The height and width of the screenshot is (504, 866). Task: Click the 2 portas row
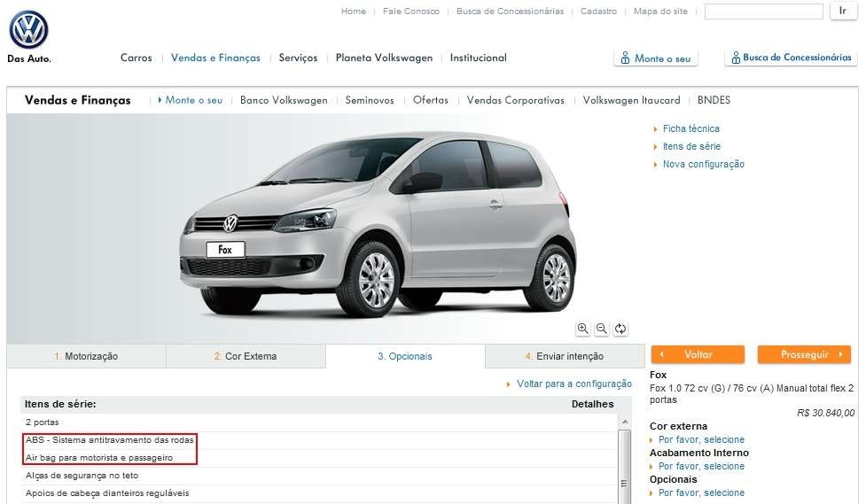click(319, 423)
